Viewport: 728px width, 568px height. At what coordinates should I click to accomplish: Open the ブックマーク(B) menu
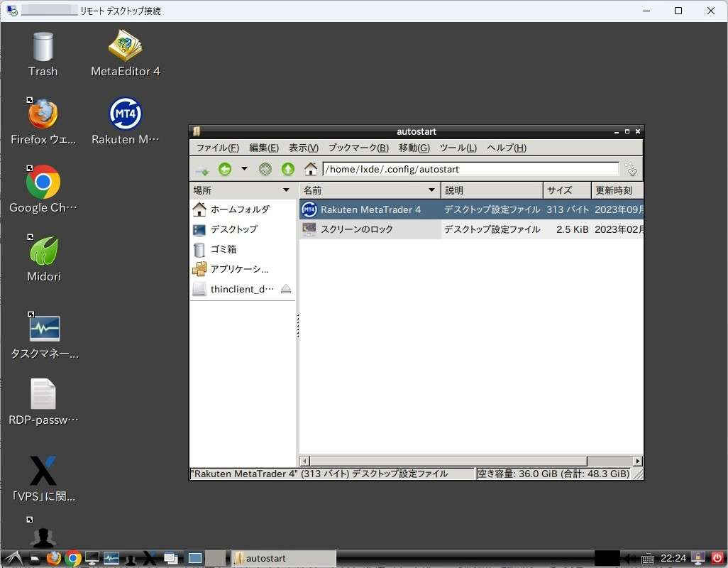pos(358,148)
